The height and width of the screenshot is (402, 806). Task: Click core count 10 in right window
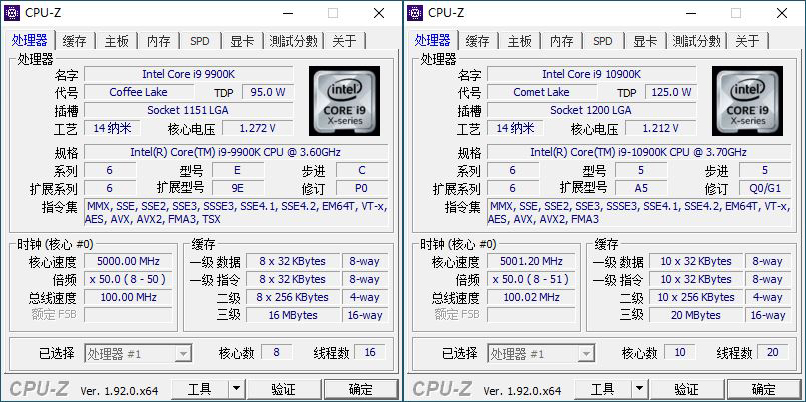coord(680,353)
